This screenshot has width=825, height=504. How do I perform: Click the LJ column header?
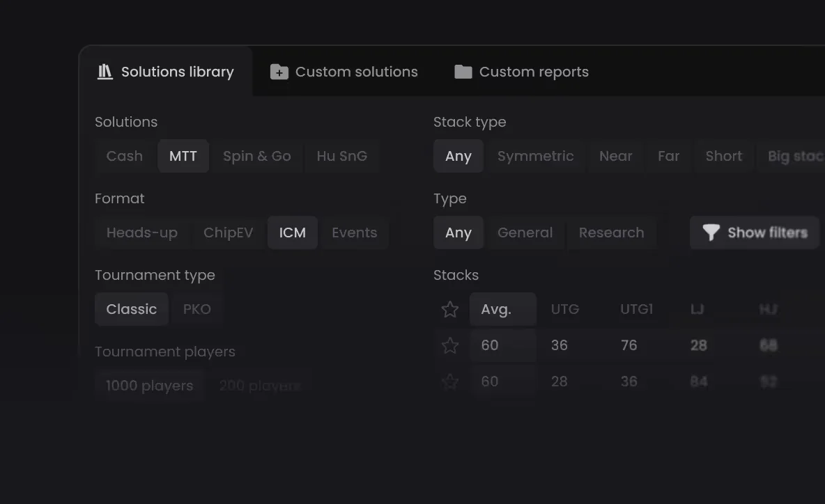tap(697, 309)
